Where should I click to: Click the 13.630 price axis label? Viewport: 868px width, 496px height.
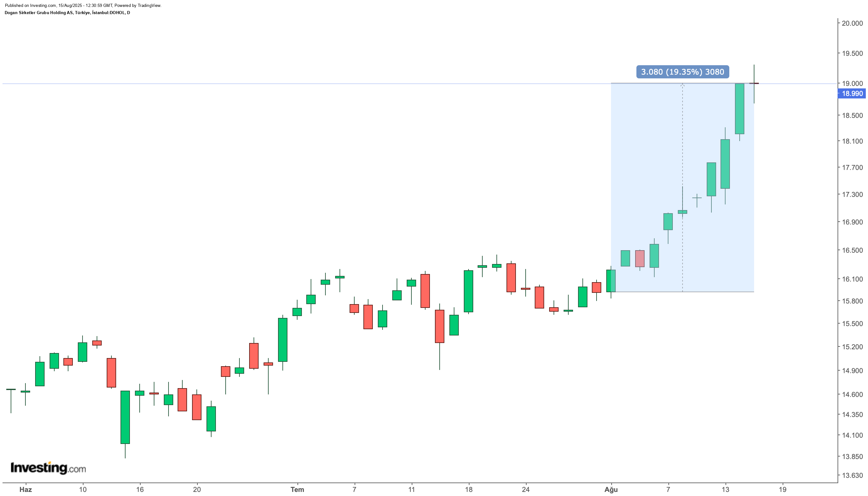pyautogui.click(x=852, y=475)
